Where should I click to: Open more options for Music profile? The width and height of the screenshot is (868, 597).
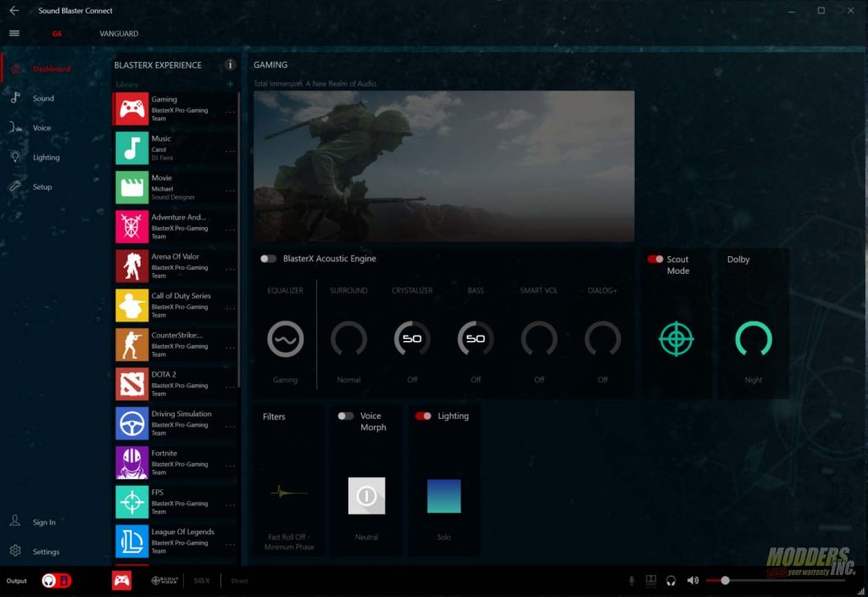point(231,151)
